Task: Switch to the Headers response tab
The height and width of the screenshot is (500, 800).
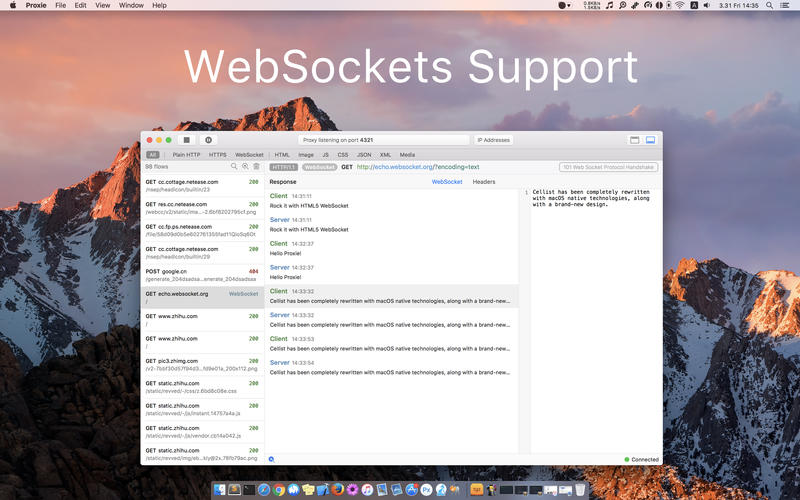Action: tap(484, 182)
